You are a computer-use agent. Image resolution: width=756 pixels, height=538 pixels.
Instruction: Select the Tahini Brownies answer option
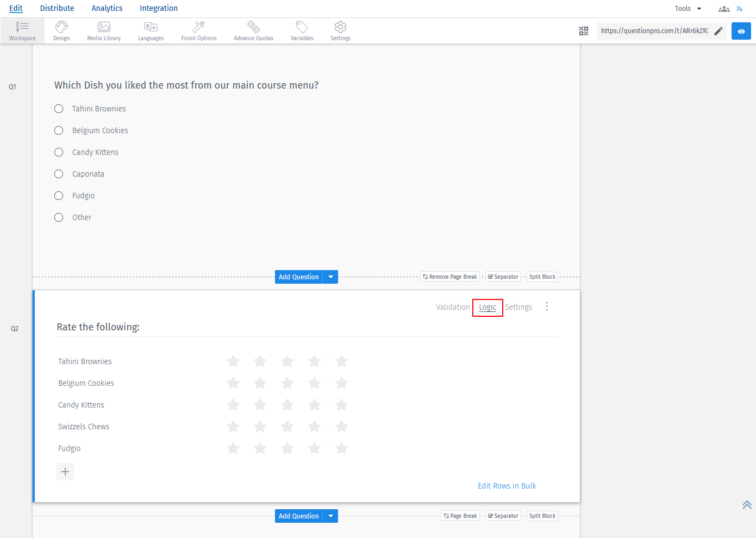point(59,109)
